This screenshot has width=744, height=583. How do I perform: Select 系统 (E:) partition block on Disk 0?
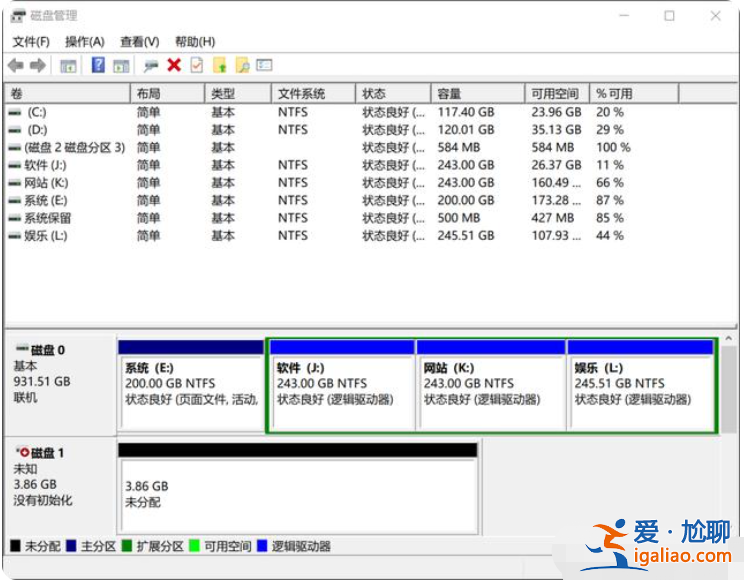191,385
